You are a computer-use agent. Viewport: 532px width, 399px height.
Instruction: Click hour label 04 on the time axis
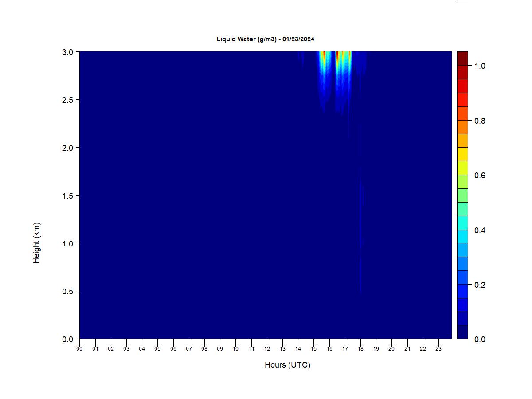[142, 349]
